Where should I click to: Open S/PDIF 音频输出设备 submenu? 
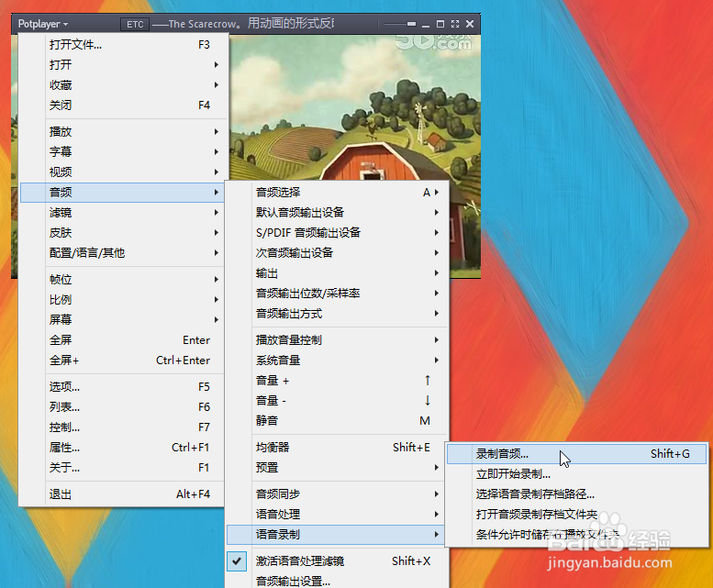[x=337, y=233]
